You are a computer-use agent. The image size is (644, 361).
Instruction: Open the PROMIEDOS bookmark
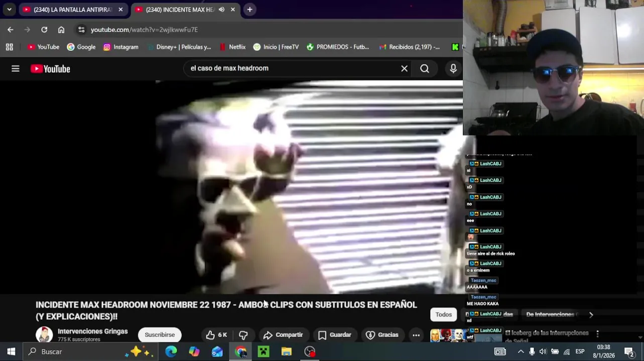(x=337, y=47)
